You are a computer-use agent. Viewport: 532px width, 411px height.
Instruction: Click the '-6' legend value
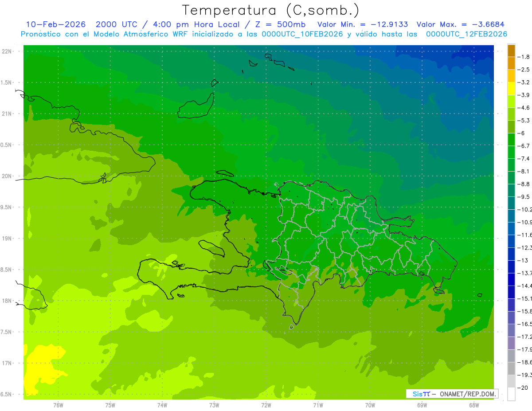(x=521, y=133)
